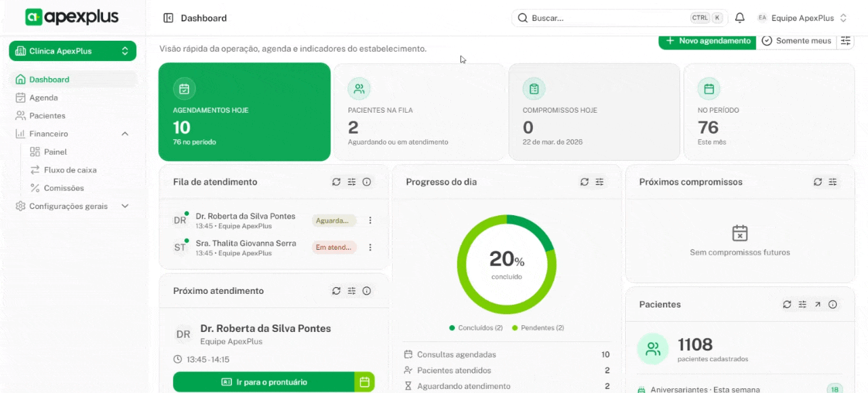Toggle the Somente meus filter

796,41
